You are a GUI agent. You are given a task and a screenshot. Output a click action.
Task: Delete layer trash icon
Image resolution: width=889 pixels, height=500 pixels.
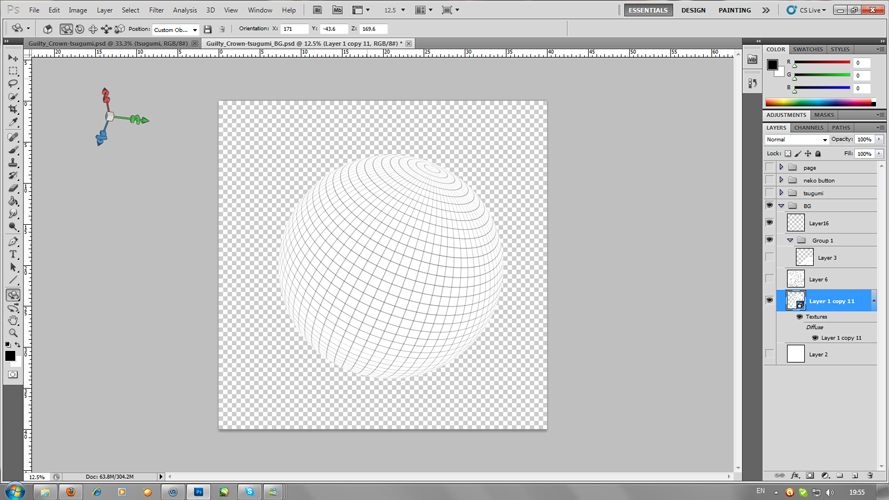pyautogui.click(x=870, y=476)
